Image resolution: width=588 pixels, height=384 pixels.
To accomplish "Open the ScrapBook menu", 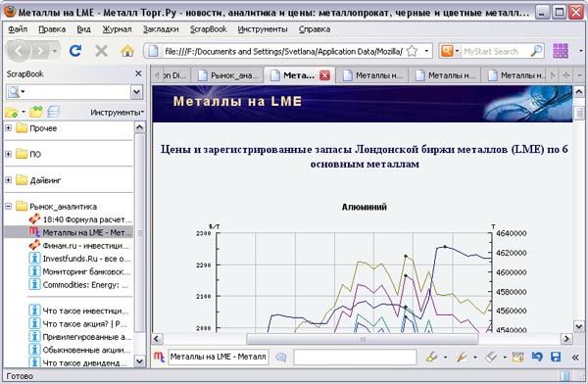I will click(208, 29).
